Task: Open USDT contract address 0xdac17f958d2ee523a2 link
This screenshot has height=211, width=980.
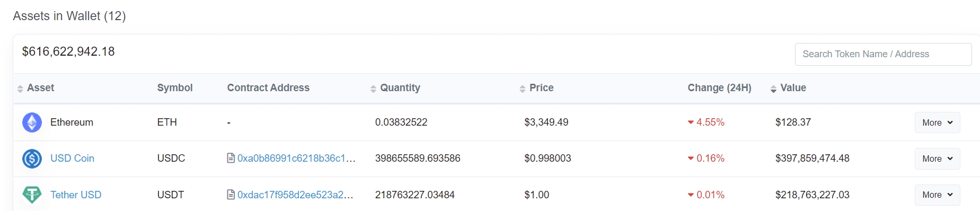Action: (x=295, y=195)
